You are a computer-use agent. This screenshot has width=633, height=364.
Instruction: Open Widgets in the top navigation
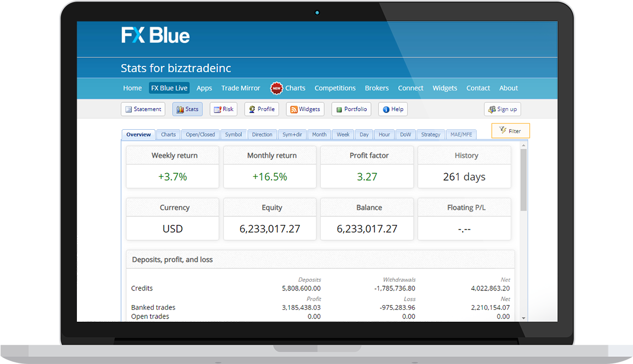point(445,88)
